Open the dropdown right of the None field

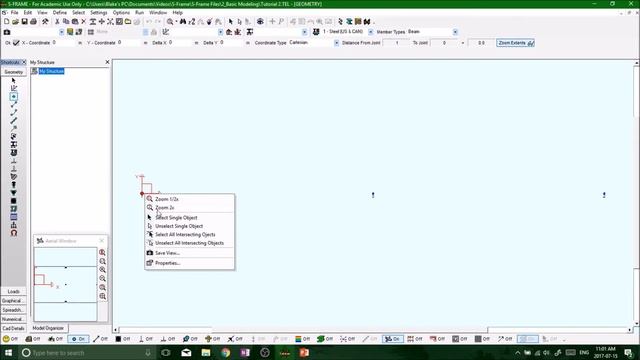tap(146, 32)
